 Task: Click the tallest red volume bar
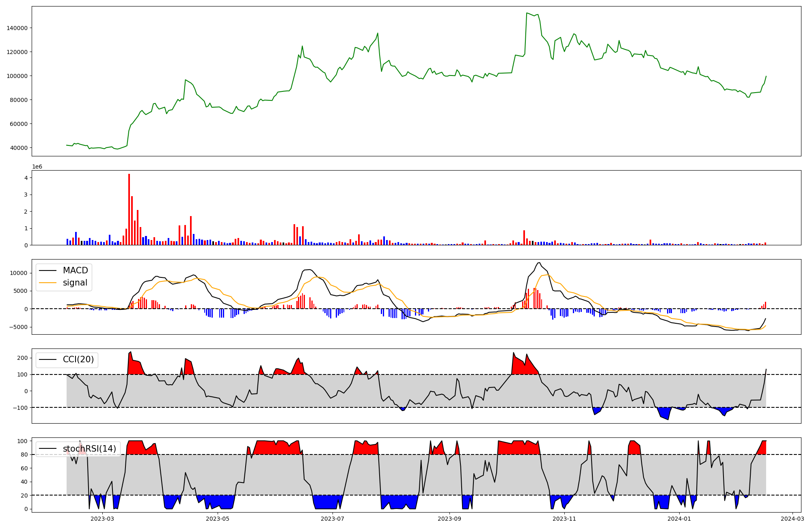[129, 209]
